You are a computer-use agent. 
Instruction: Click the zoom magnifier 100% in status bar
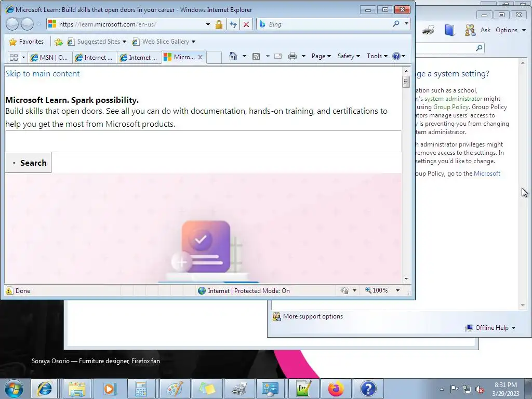click(376, 290)
